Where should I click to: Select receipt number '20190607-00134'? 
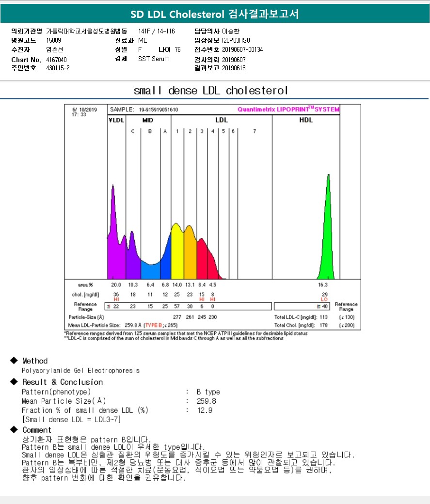tap(242, 49)
